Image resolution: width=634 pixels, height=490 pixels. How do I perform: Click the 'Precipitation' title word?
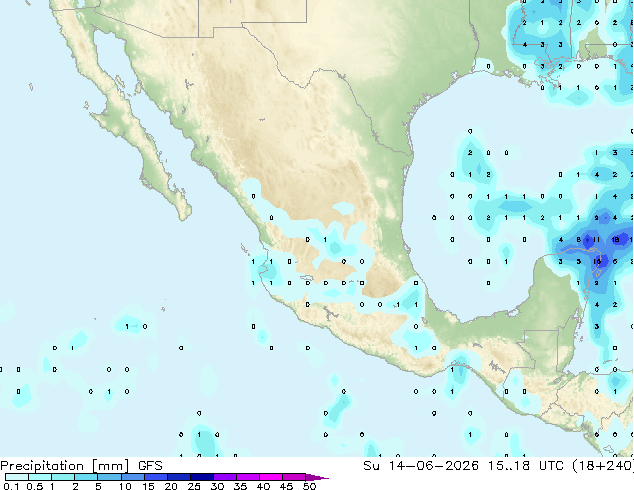tap(42, 466)
